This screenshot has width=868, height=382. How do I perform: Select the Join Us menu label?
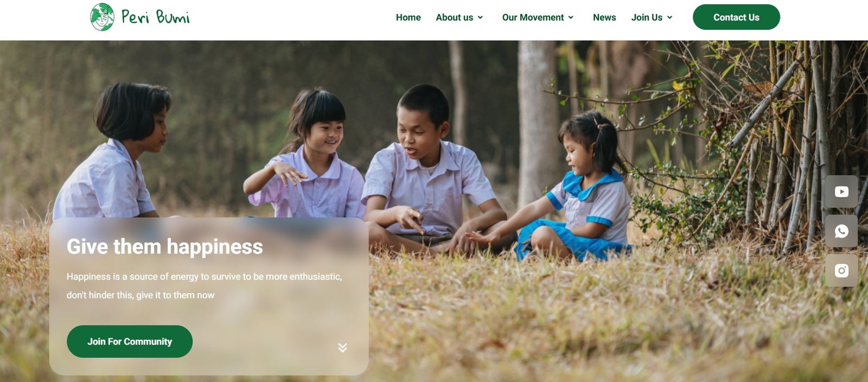tap(647, 17)
